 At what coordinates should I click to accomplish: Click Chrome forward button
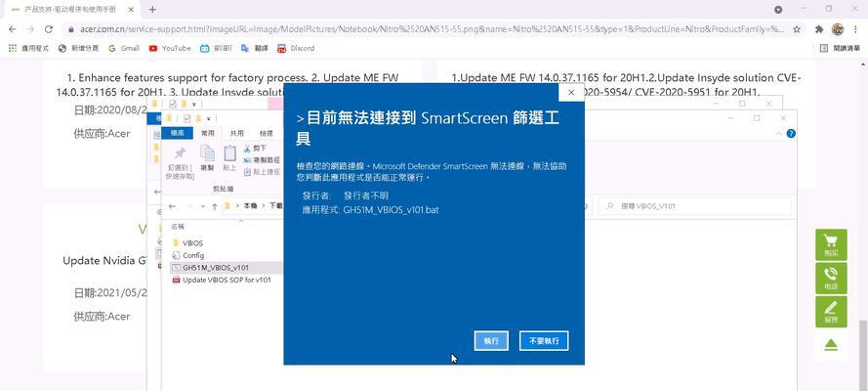pyautogui.click(x=30, y=29)
